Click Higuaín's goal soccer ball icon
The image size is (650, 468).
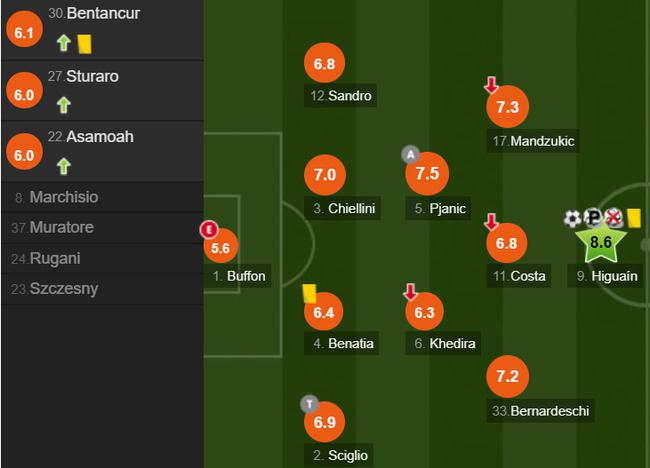click(x=572, y=218)
